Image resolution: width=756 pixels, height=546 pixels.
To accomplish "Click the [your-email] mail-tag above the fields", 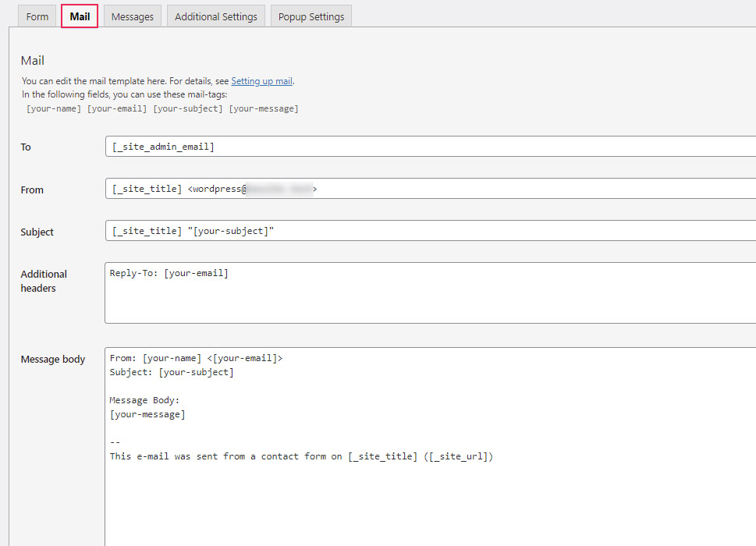I will click(x=117, y=108).
